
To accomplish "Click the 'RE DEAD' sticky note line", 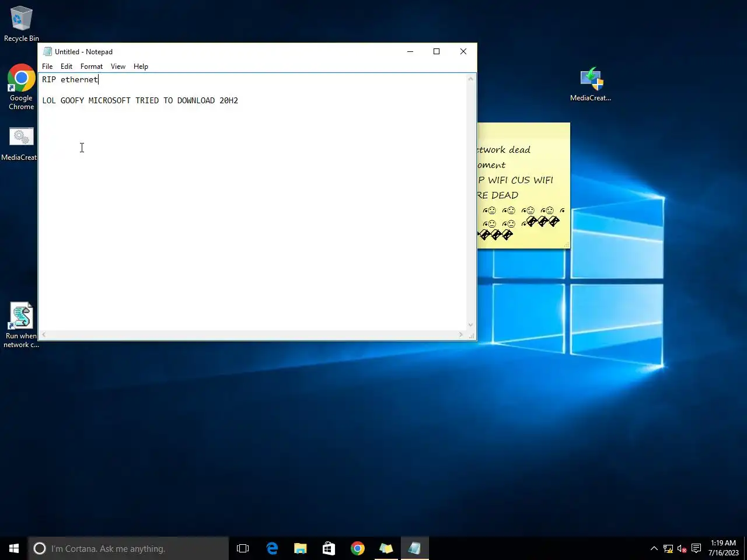I will click(x=498, y=195).
